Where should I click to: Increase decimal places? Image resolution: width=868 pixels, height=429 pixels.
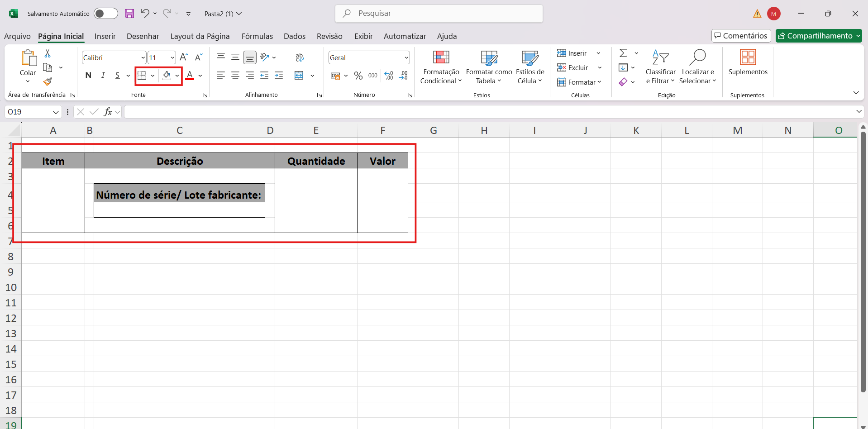389,76
